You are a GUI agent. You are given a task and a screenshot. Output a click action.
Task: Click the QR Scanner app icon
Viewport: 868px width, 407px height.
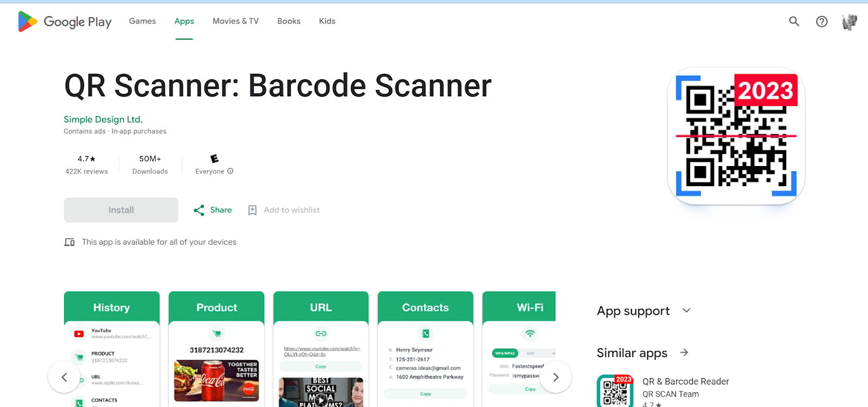tap(736, 136)
